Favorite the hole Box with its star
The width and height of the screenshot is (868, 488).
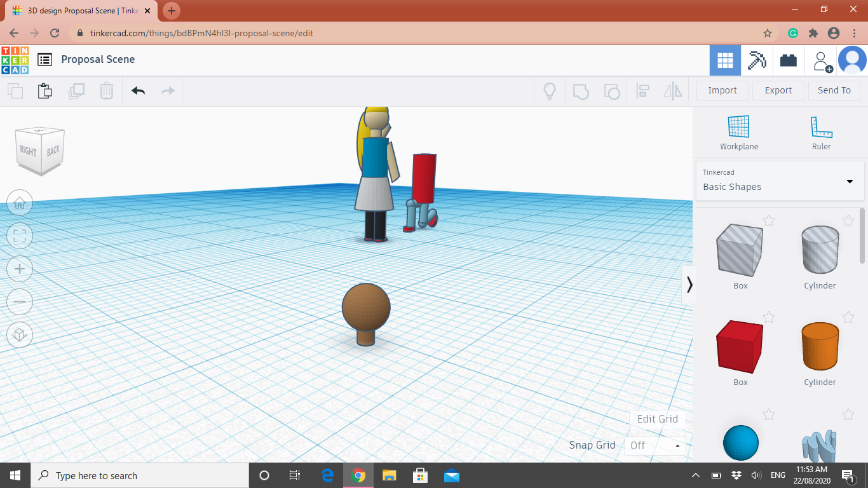769,220
